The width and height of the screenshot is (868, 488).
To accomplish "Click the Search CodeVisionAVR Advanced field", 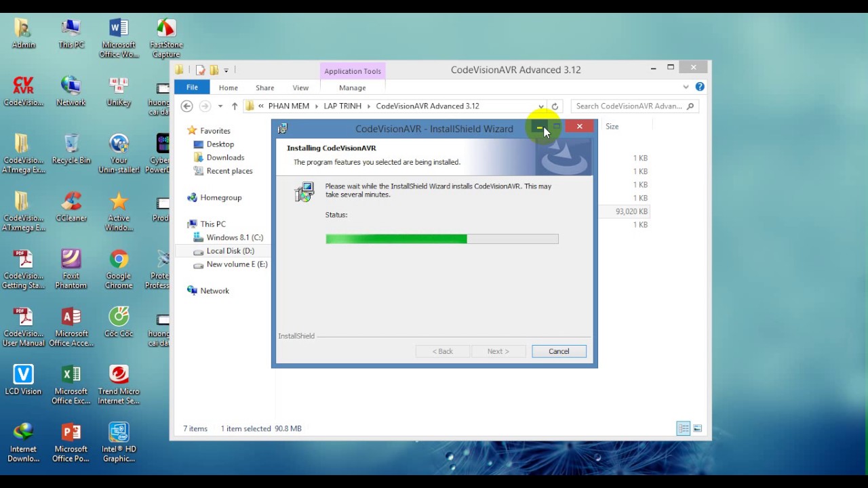I will tap(635, 106).
